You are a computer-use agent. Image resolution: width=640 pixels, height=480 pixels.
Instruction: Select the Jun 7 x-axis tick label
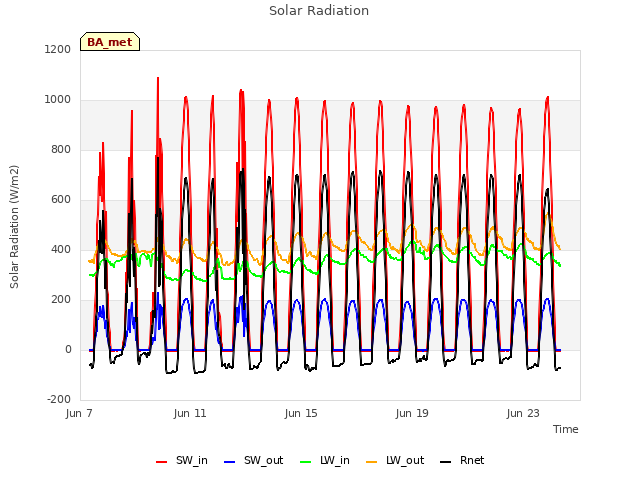(79, 413)
